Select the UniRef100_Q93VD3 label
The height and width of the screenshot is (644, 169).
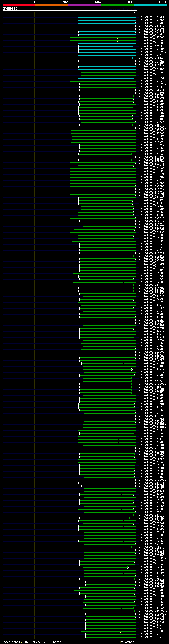pos(152,422)
